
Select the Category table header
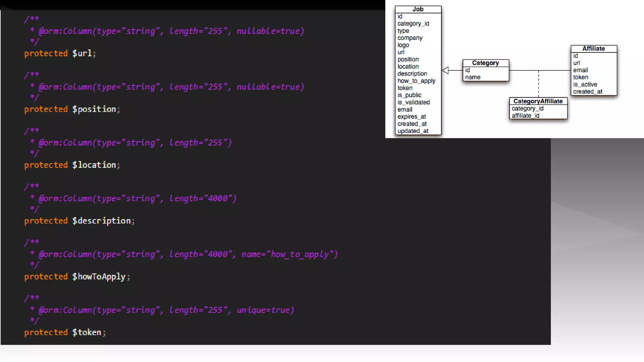point(486,63)
